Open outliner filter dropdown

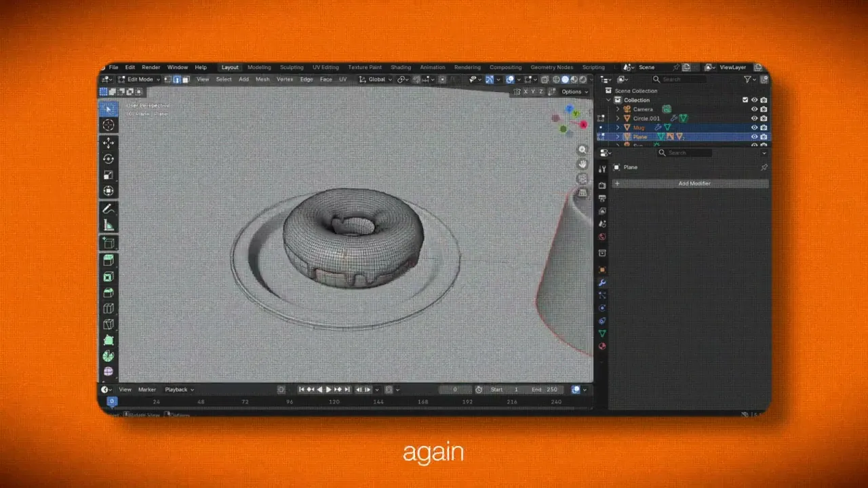point(749,79)
